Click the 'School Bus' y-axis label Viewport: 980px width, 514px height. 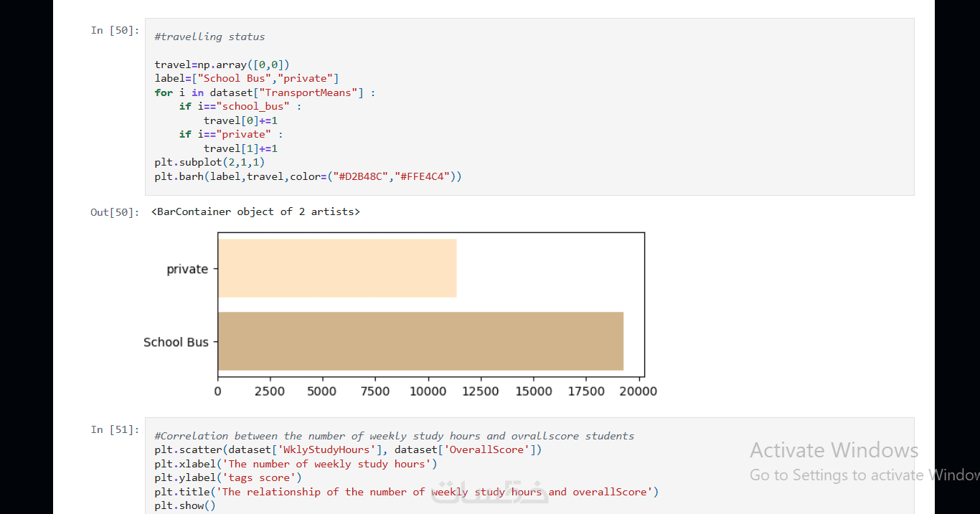pos(176,343)
